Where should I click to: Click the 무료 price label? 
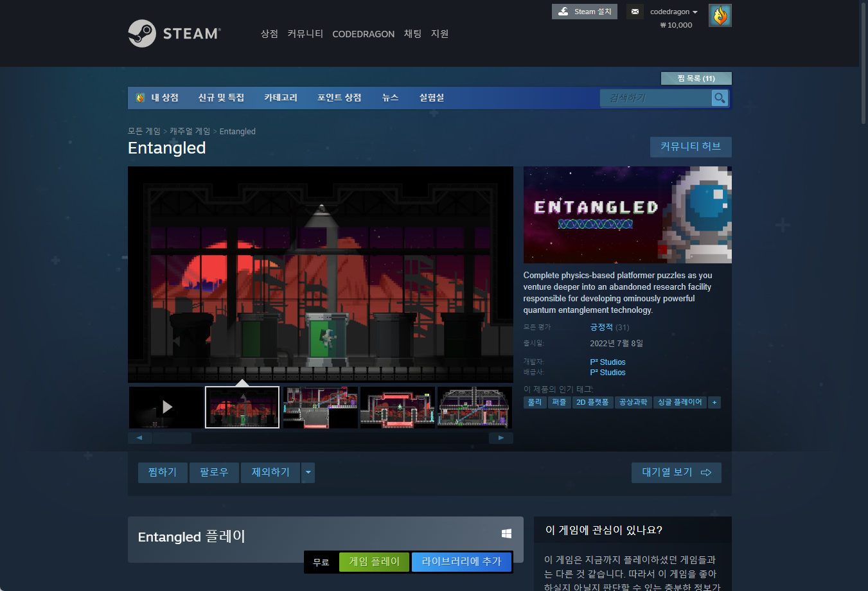(321, 563)
